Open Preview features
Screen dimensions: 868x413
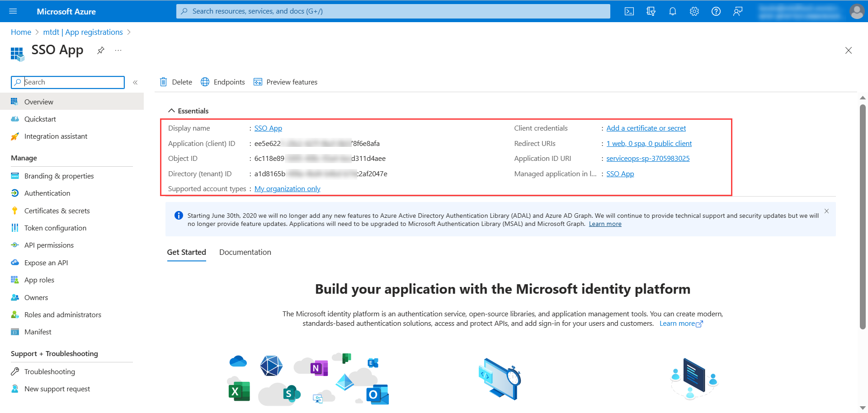tap(285, 82)
